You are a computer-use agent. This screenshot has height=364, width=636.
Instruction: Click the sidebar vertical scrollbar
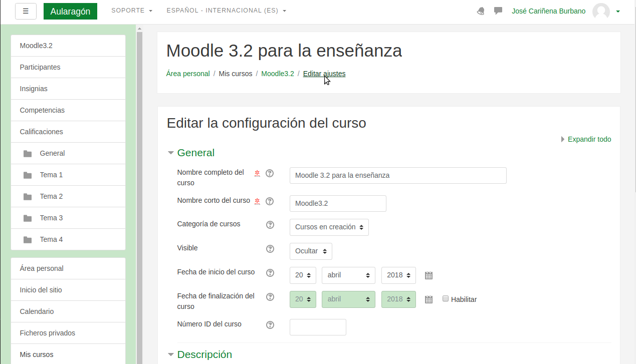pos(139,198)
